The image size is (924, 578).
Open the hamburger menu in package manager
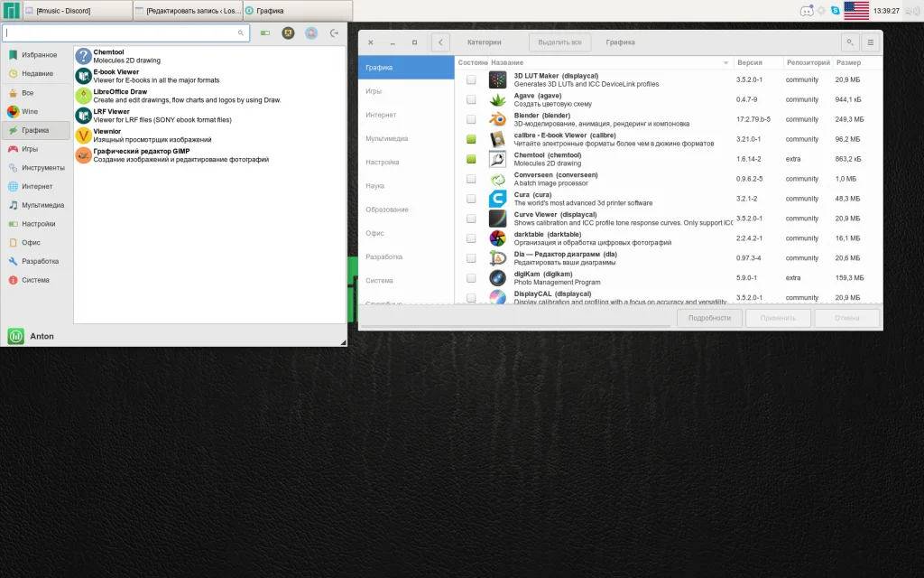pos(871,42)
